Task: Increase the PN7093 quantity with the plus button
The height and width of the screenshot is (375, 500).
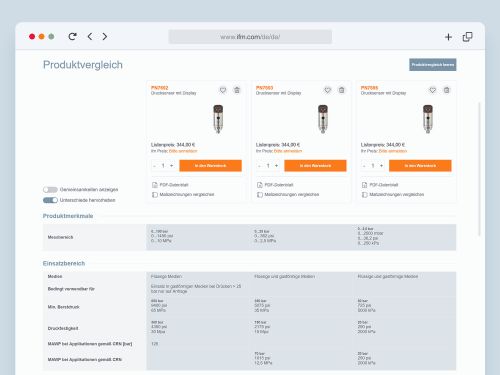Action: point(276,166)
